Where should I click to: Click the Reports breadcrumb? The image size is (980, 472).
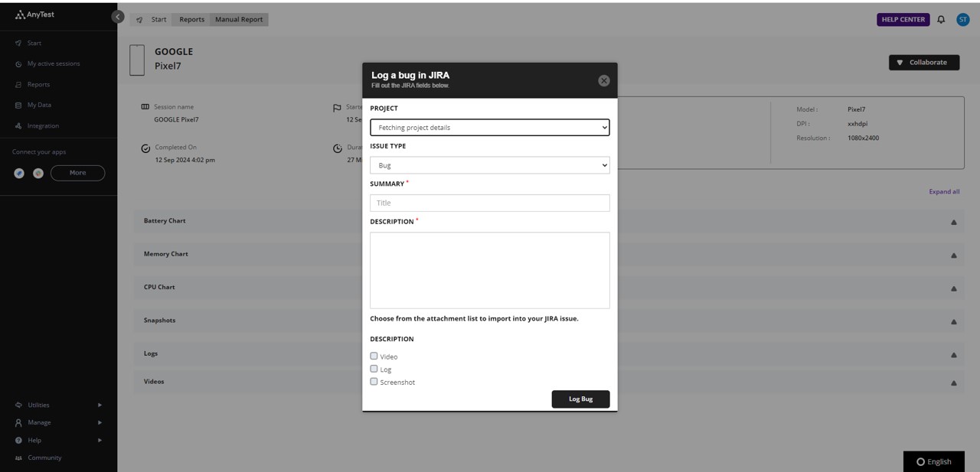tap(191, 19)
